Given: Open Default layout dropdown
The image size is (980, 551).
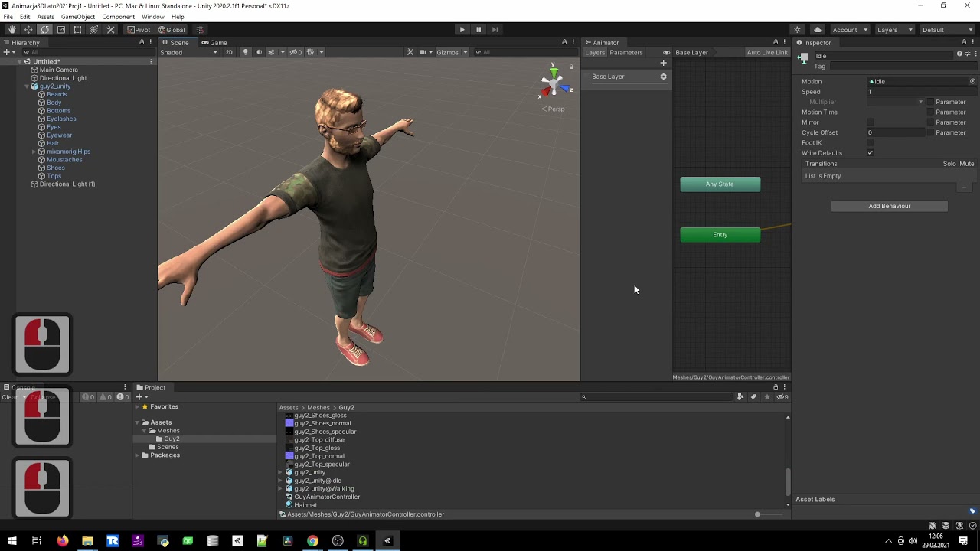Looking at the screenshot, I should coord(947,30).
